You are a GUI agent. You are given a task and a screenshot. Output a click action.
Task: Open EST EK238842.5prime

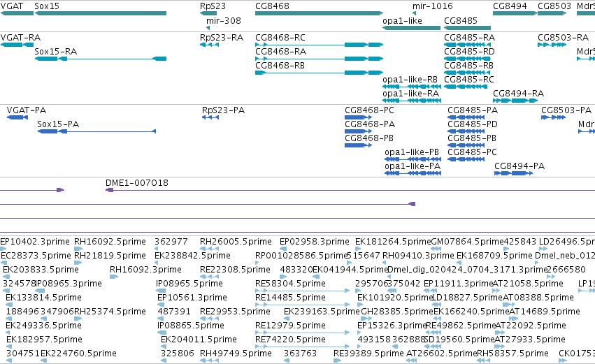pos(192,256)
